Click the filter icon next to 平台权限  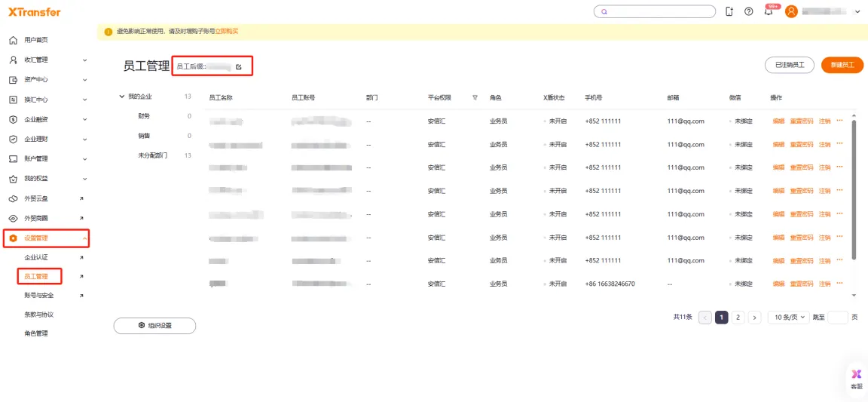(475, 98)
